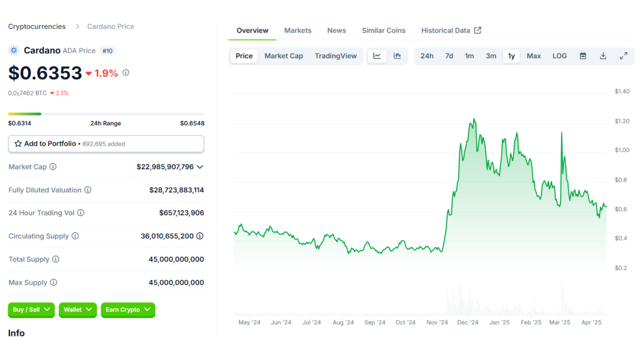Click the price chart peak near Dec '24

click(474, 119)
